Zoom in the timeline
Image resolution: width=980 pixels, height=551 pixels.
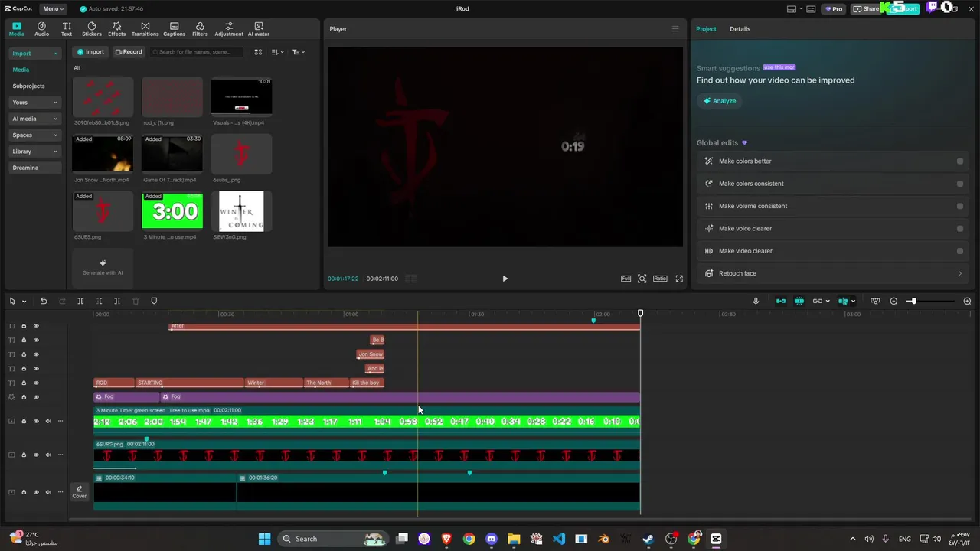[967, 301]
